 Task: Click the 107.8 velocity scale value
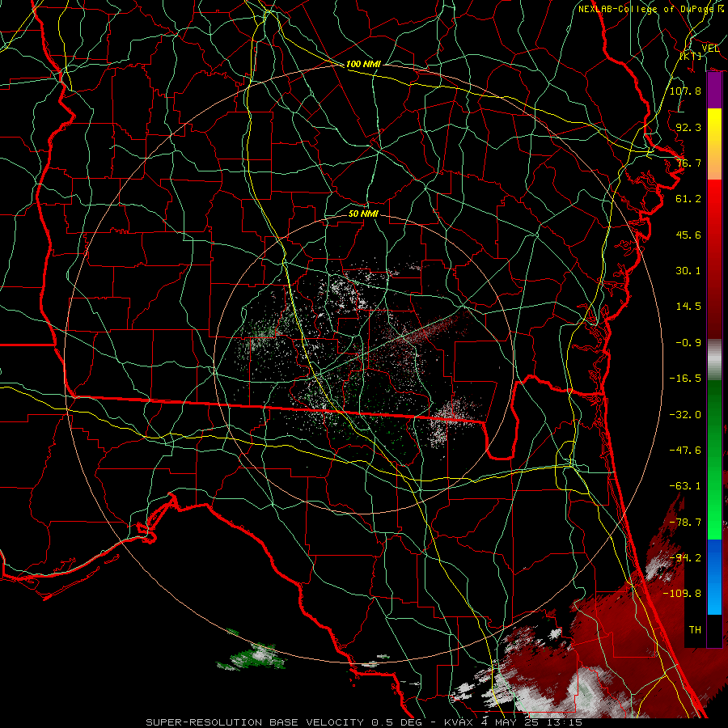click(x=685, y=91)
